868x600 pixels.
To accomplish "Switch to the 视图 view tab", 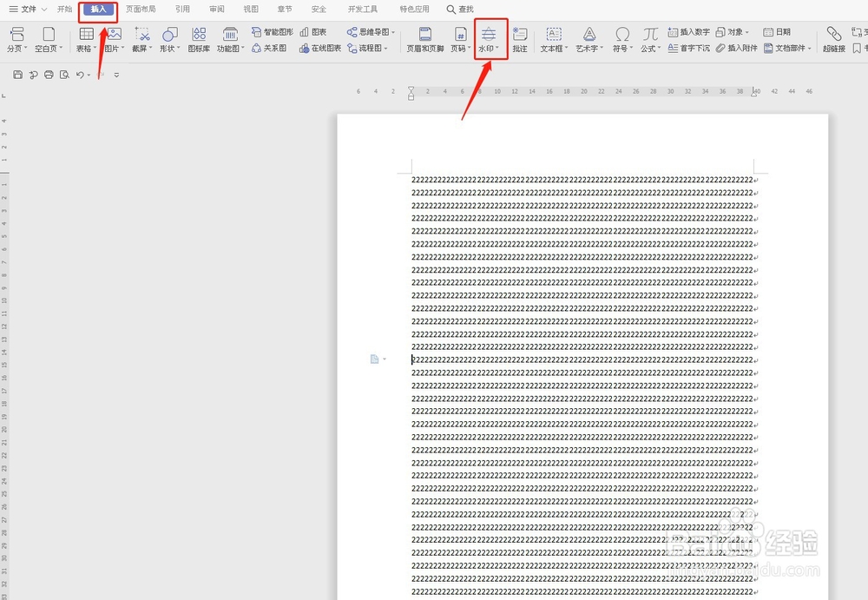I will 251,10.
